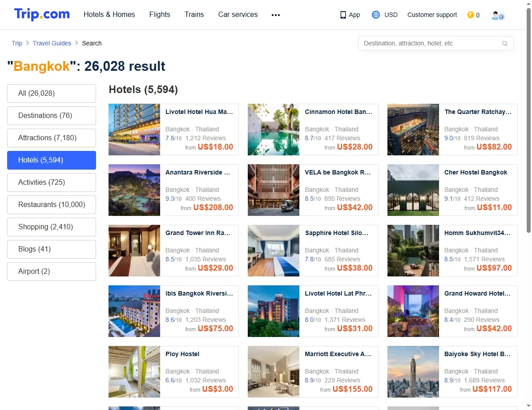Image resolution: width=532 pixels, height=410 pixels.
Task: Open Hotels & Homes menu
Action: coord(109,15)
